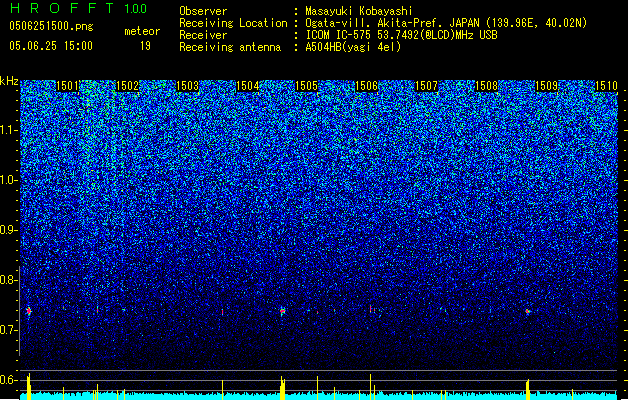The height and width of the screenshot is (400, 629).
Task: Click the 'meteor' label
Action: [x=142, y=31]
